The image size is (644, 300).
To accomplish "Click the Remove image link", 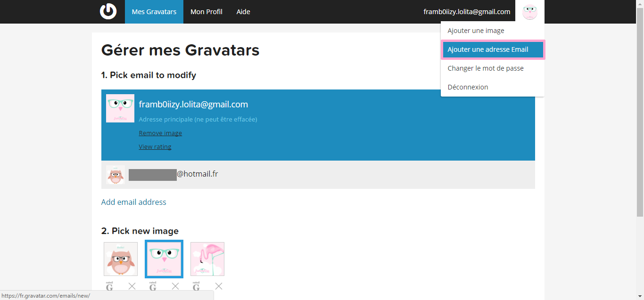I will coord(160,133).
